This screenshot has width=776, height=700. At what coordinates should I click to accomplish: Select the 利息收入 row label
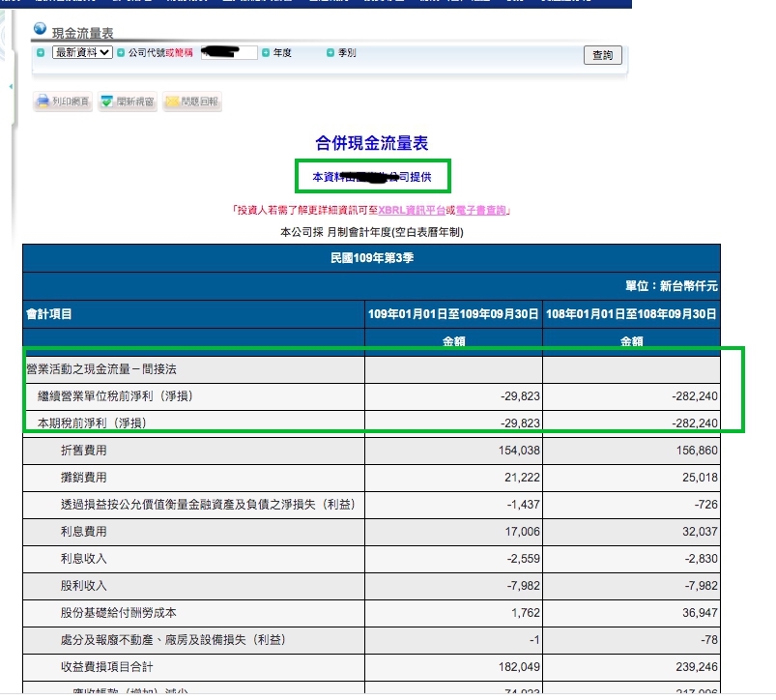(84, 559)
